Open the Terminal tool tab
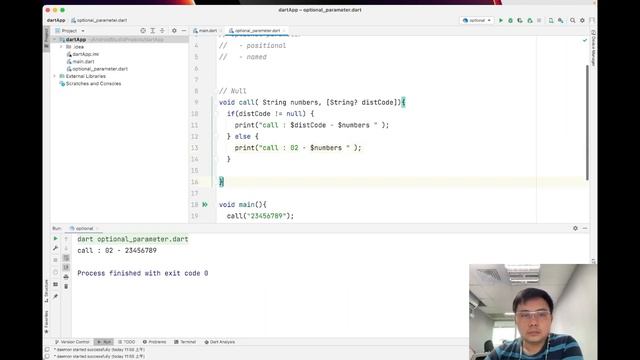Screen dimensions: 640x360 pyautogui.click(x=185, y=342)
